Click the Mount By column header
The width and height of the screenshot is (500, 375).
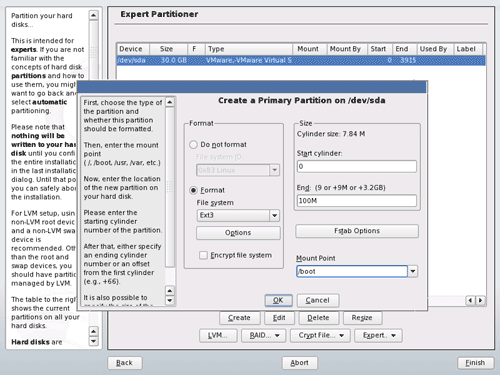coord(347,49)
